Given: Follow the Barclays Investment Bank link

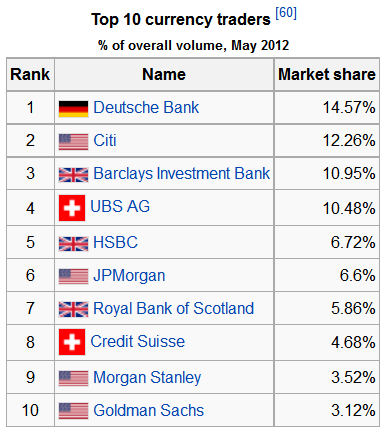Looking at the screenshot, I should click(182, 173).
